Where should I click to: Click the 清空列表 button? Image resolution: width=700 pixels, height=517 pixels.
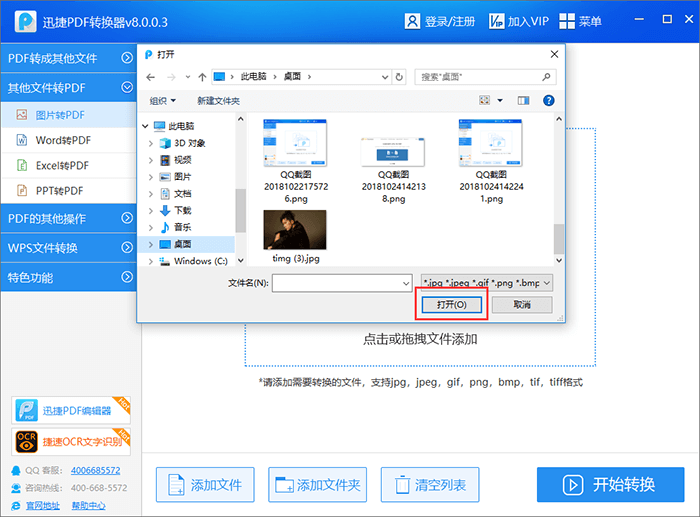pos(430,484)
